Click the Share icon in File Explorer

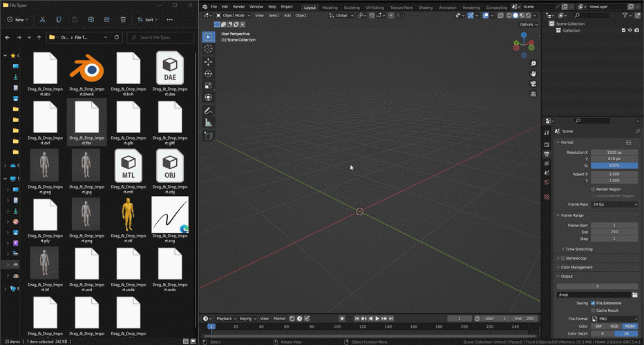pyautogui.click(x=107, y=19)
